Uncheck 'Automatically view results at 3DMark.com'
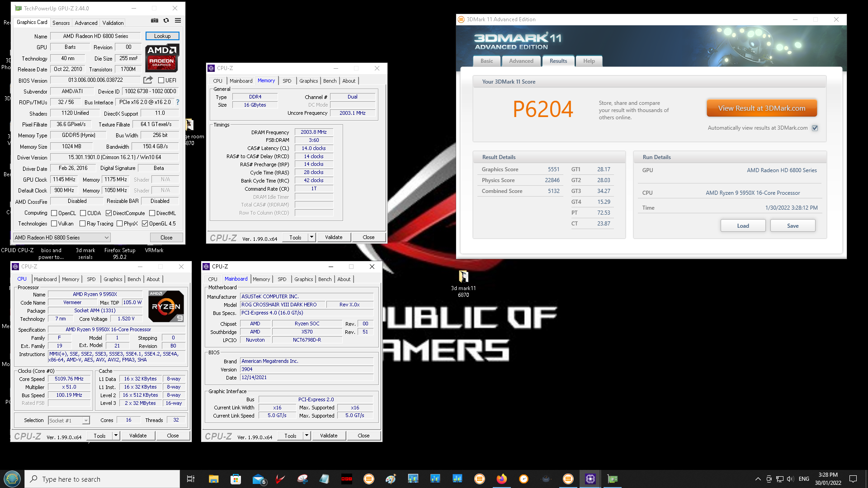 click(815, 128)
